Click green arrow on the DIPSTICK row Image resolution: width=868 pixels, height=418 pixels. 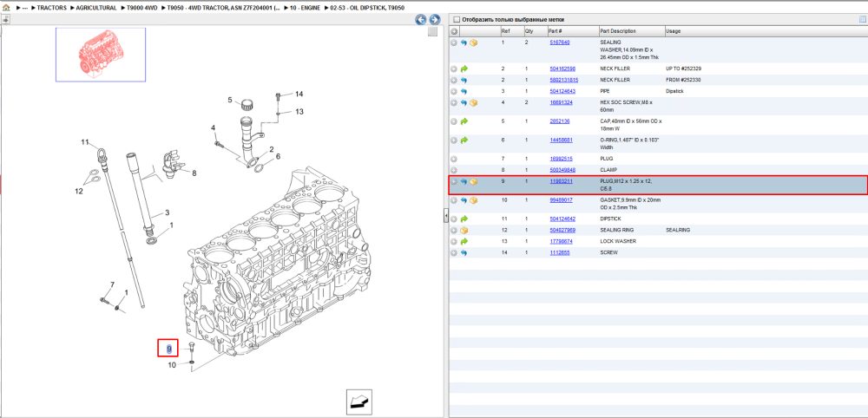point(464,219)
